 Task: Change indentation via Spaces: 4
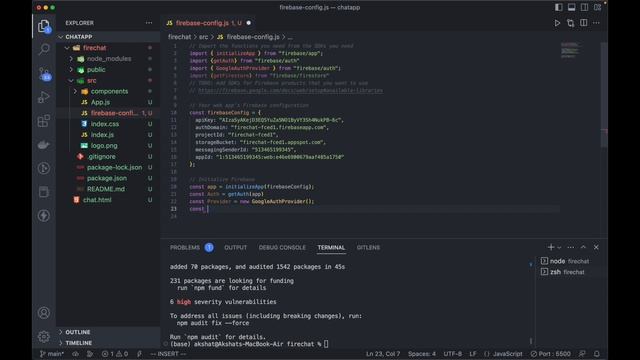click(x=422, y=354)
